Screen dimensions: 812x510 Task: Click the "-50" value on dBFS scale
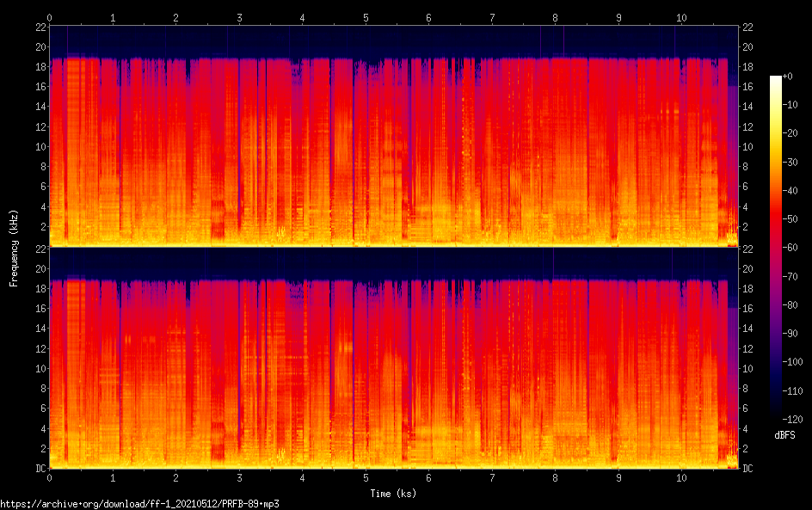(790, 219)
